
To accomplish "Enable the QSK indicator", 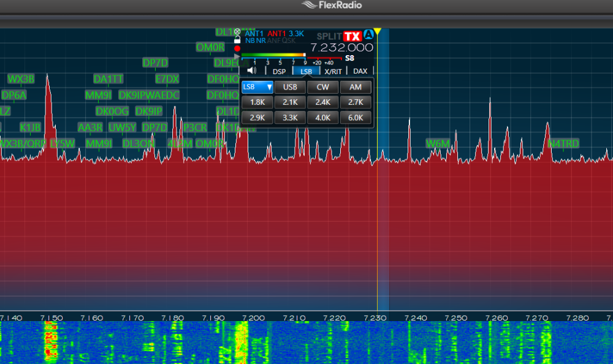I will tap(289, 40).
